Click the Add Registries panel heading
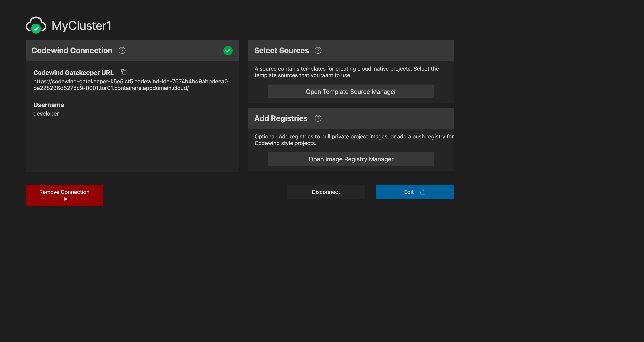Image resolution: width=644 pixels, height=342 pixels. click(x=281, y=118)
